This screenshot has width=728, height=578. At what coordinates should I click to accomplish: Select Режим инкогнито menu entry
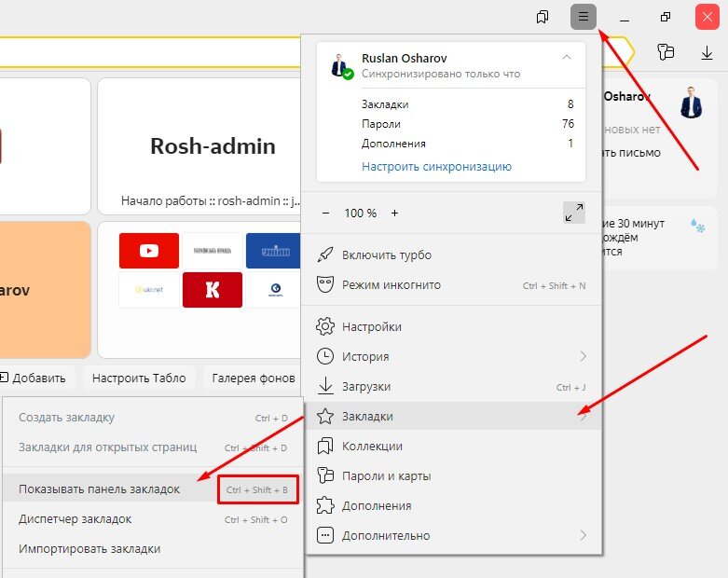pos(451,284)
